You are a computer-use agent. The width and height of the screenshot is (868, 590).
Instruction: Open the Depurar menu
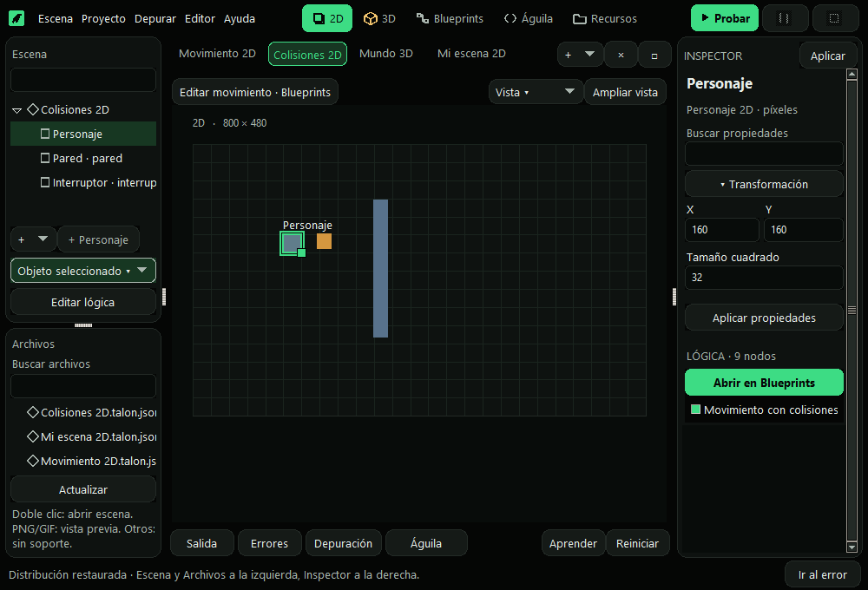(155, 18)
